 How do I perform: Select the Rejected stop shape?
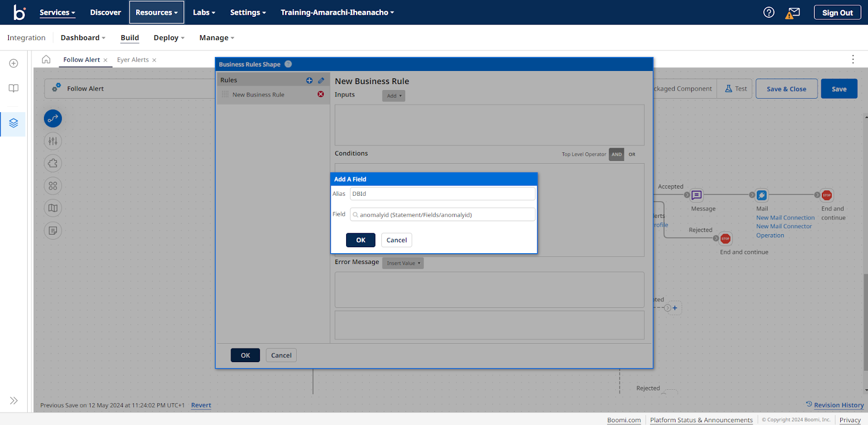(x=725, y=239)
